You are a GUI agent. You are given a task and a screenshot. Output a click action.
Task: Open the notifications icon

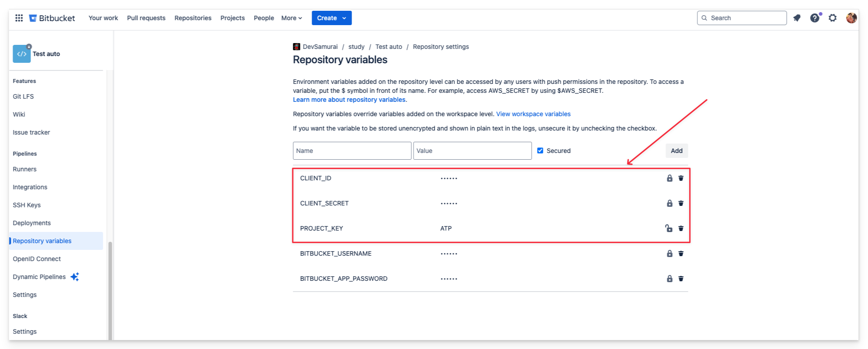[x=797, y=18]
